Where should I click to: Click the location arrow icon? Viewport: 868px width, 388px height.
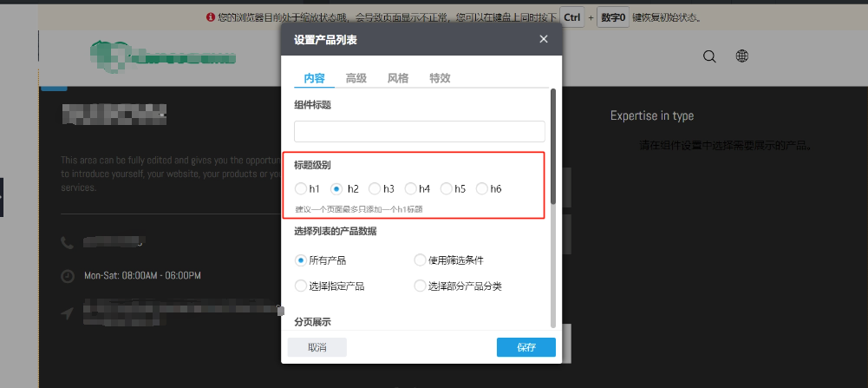(68, 312)
